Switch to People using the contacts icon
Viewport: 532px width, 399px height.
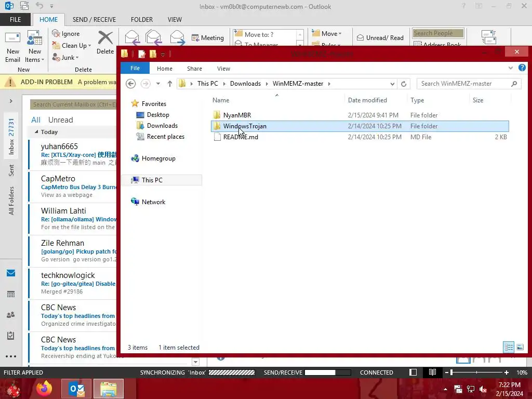(11, 315)
